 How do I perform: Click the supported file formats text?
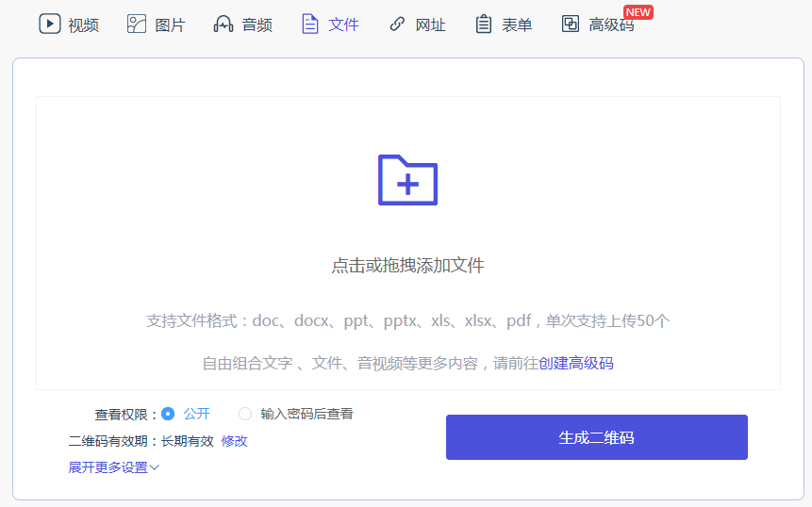407,320
